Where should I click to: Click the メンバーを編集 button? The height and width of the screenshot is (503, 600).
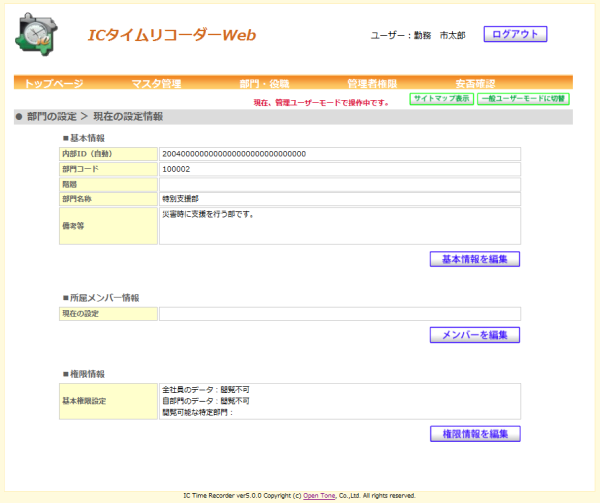tap(475, 335)
